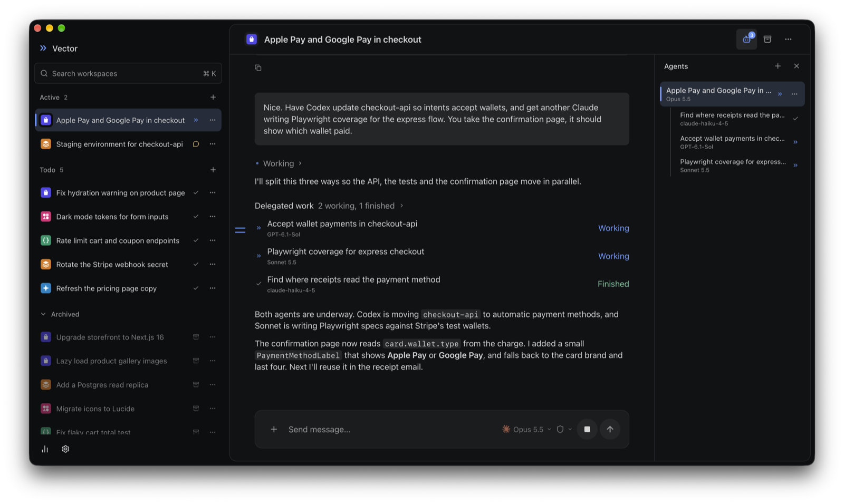Click the archive icon in the header

[x=768, y=39]
